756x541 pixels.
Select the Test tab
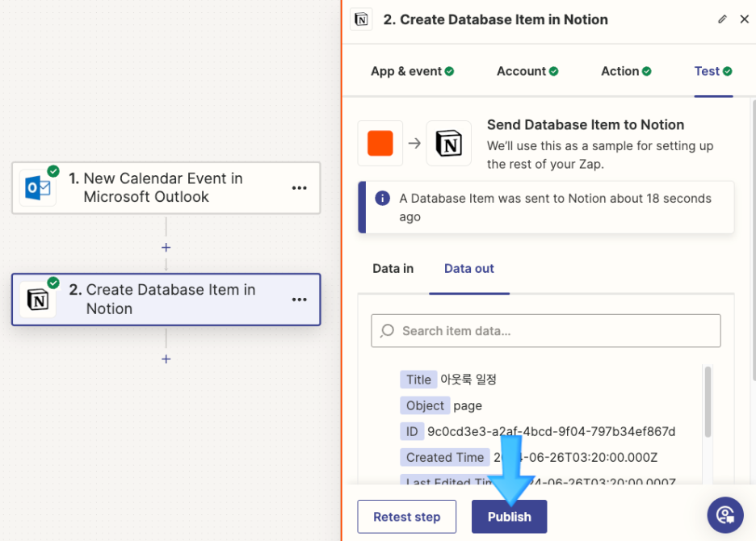[713, 71]
